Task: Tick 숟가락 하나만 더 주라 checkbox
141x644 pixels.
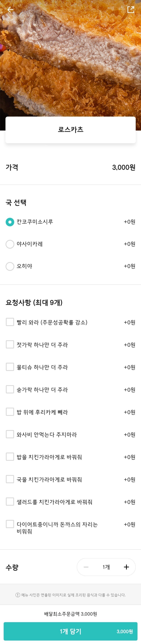Action: 10,389
